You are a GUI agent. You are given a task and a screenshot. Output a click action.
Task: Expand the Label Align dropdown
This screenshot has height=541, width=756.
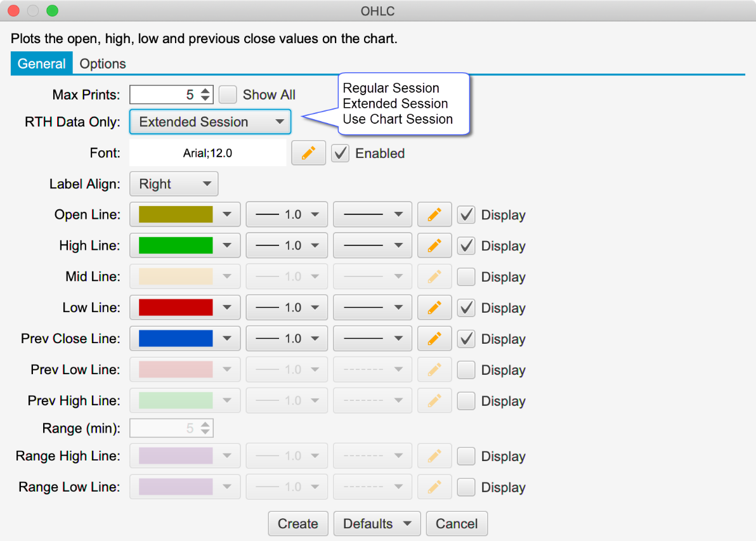(174, 184)
